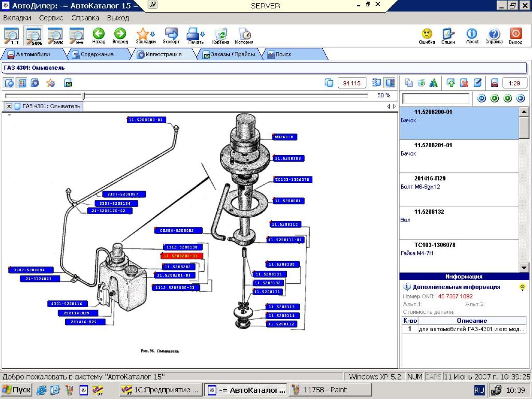Image resolution: width=532 pixels, height=399 pixels.
Task: Open the Сервис menu
Action: (x=51, y=18)
